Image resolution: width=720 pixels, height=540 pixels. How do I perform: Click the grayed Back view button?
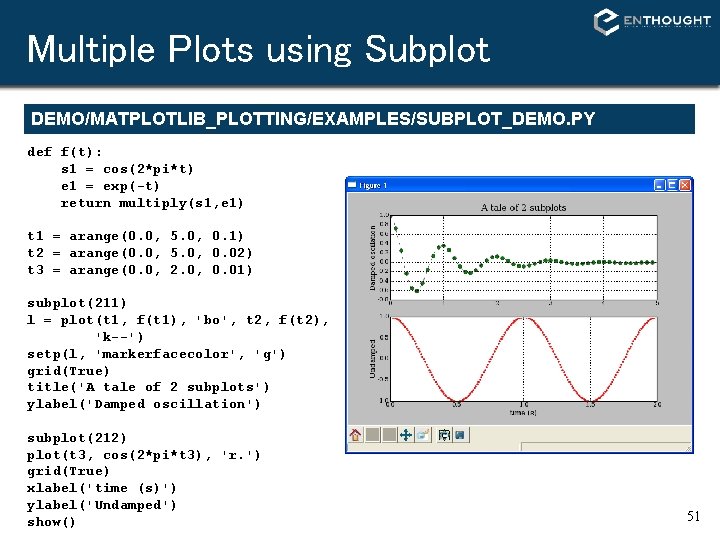372,434
